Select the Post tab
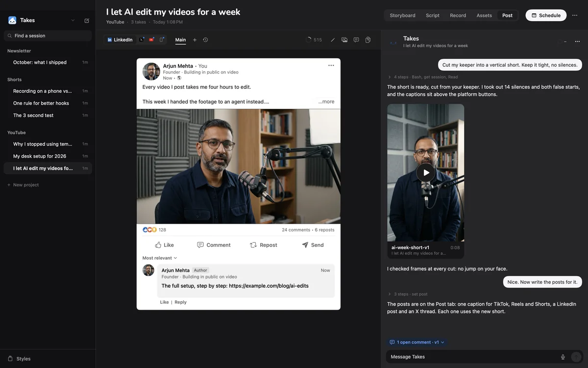The width and height of the screenshot is (588, 368). click(507, 15)
